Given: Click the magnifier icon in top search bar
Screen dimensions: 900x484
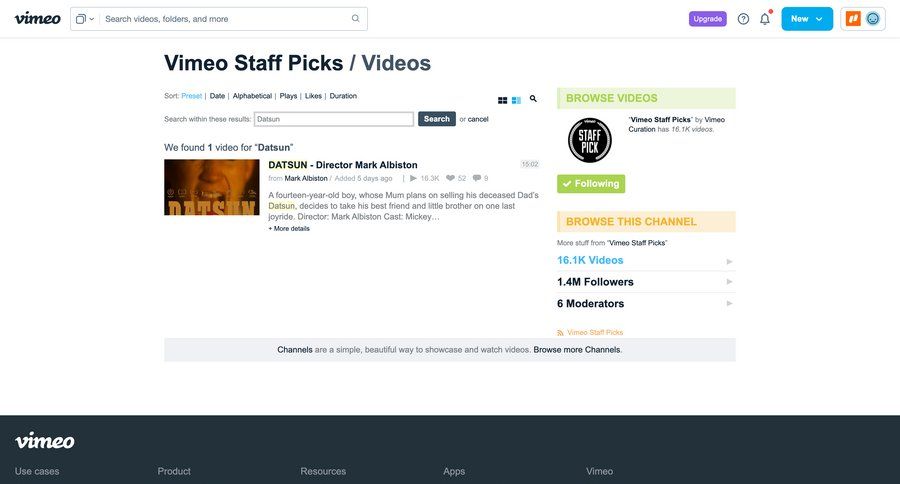Looking at the screenshot, I should 356,18.
